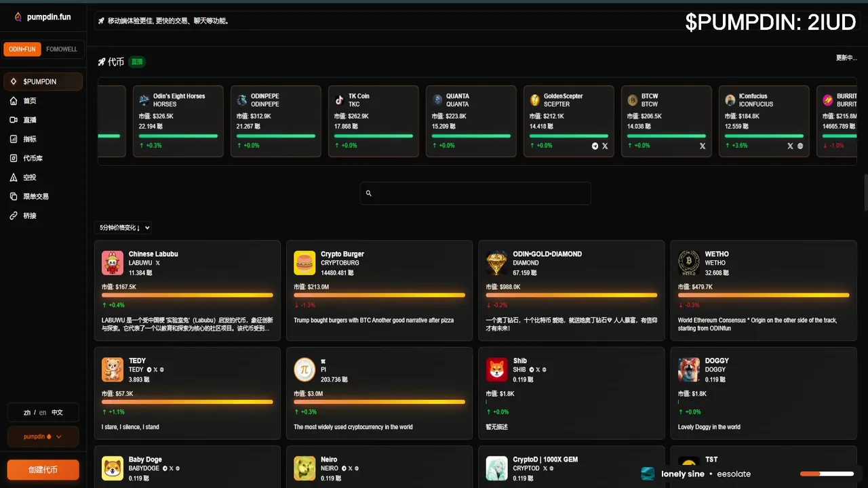Open BTCW card X icon
This screenshot has width=868, height=488.
pyautogui.click(x=703, y=146)
